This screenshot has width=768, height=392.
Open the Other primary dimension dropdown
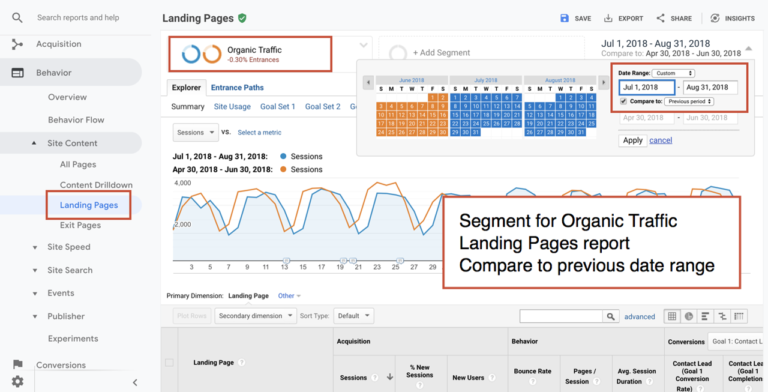[x=289, y=295]
